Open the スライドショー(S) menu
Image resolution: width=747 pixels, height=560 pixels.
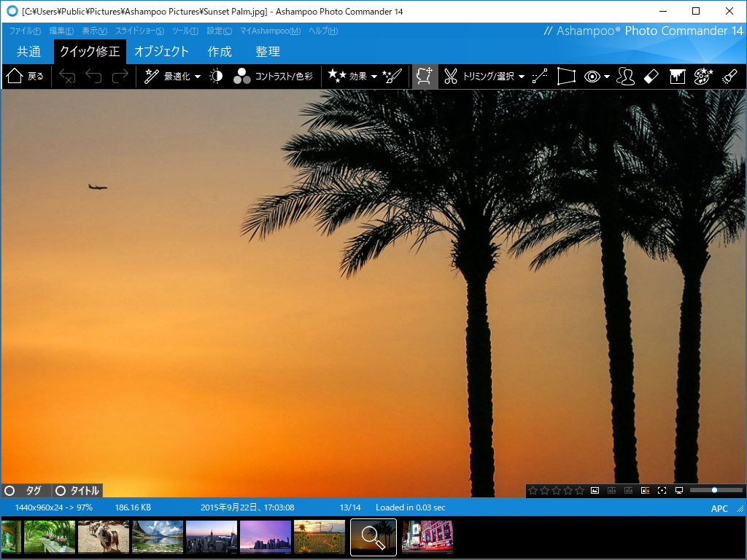click(139, 31)
